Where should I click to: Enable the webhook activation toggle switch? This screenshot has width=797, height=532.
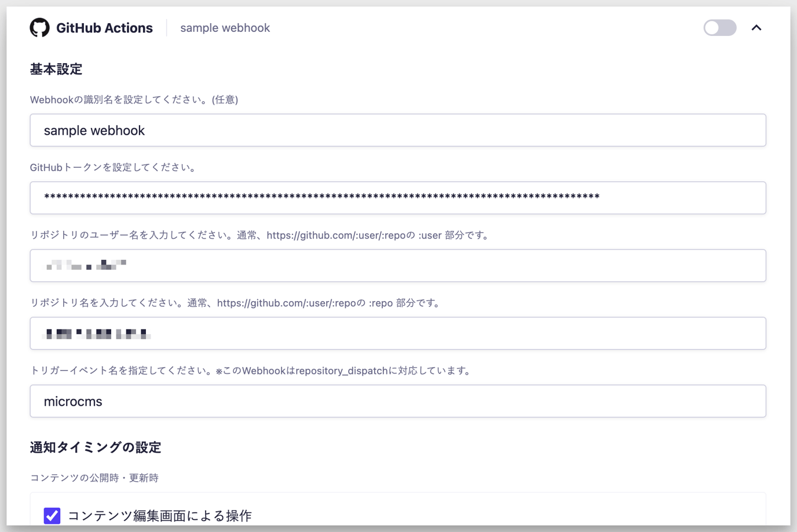pos(719,27)
